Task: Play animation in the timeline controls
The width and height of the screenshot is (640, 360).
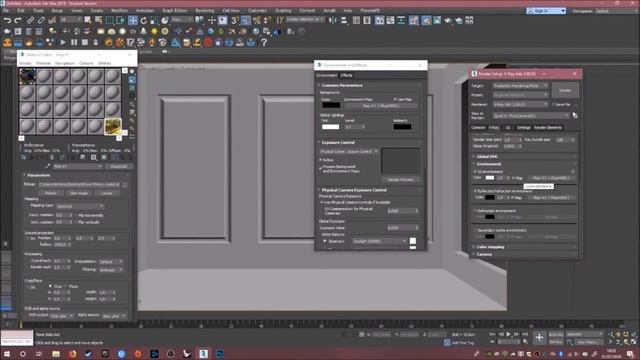Action: click(x=509, y=334)
